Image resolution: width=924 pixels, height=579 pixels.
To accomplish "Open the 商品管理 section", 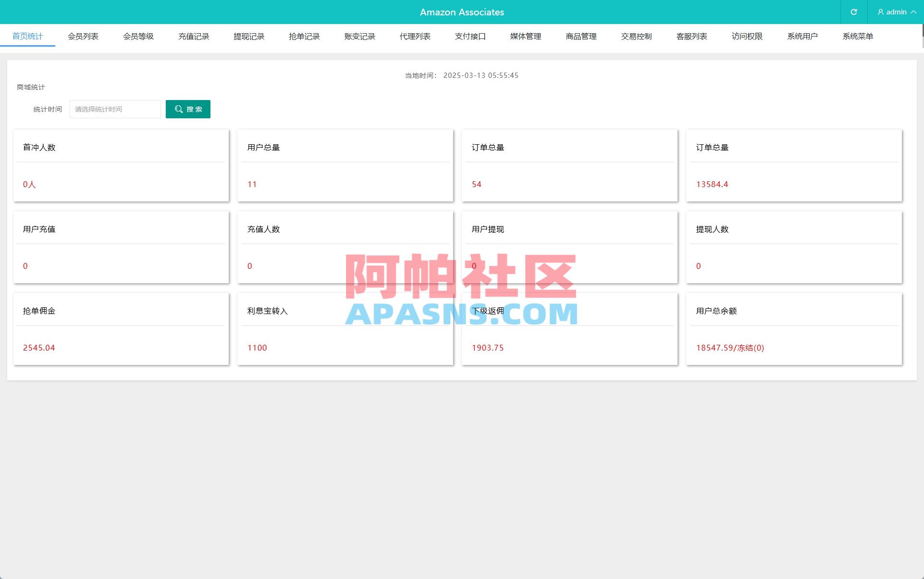I will click(580, 36).
